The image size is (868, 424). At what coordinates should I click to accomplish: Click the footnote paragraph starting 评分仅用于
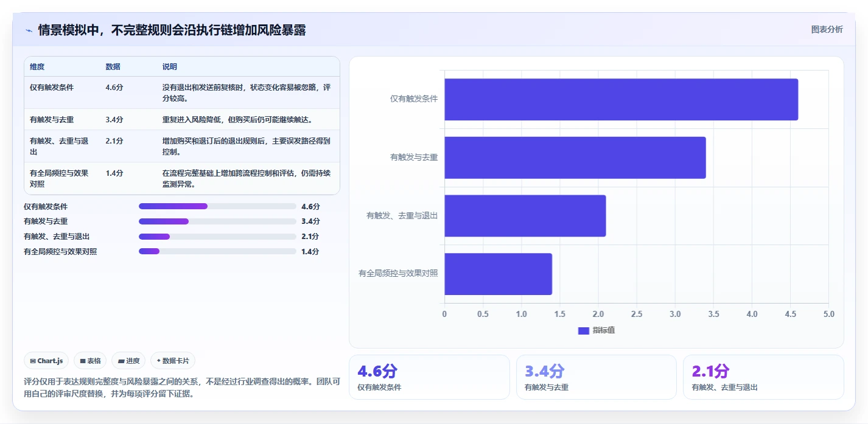(182, 388)
